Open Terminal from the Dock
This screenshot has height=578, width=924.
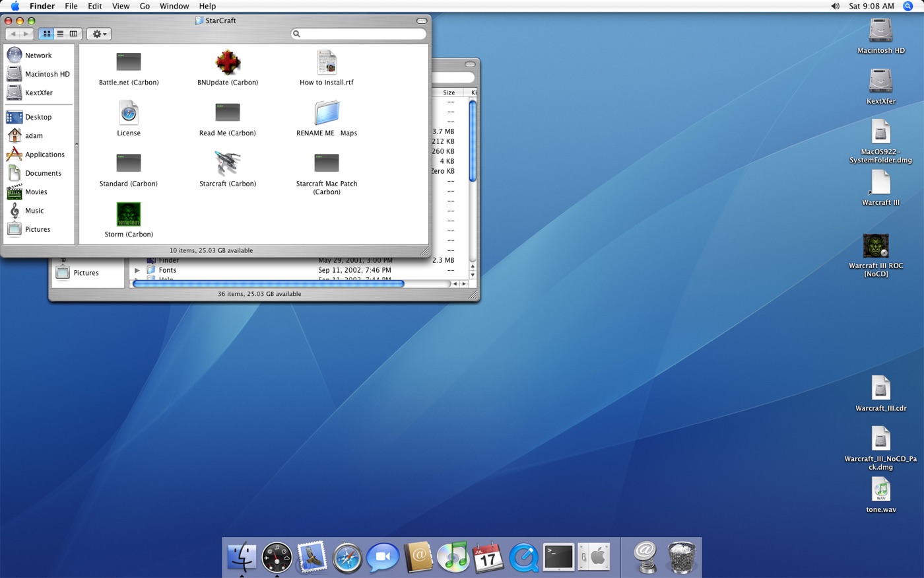(559, 557)
